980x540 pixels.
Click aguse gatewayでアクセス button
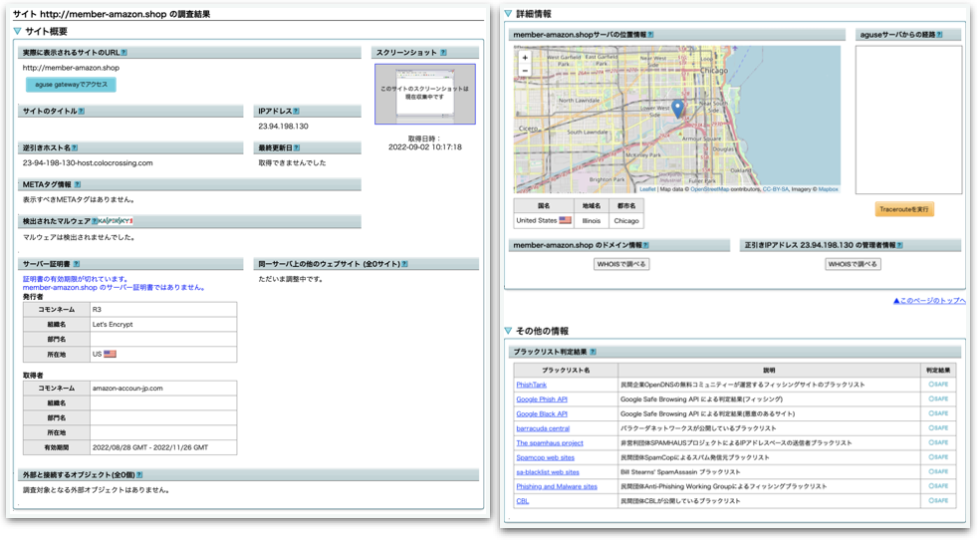pyautogui.click(x=71, y=85)
